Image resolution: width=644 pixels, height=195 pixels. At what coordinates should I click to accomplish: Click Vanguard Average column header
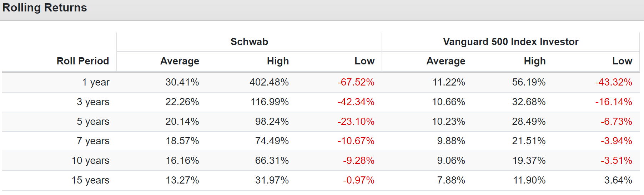point(446,61)
